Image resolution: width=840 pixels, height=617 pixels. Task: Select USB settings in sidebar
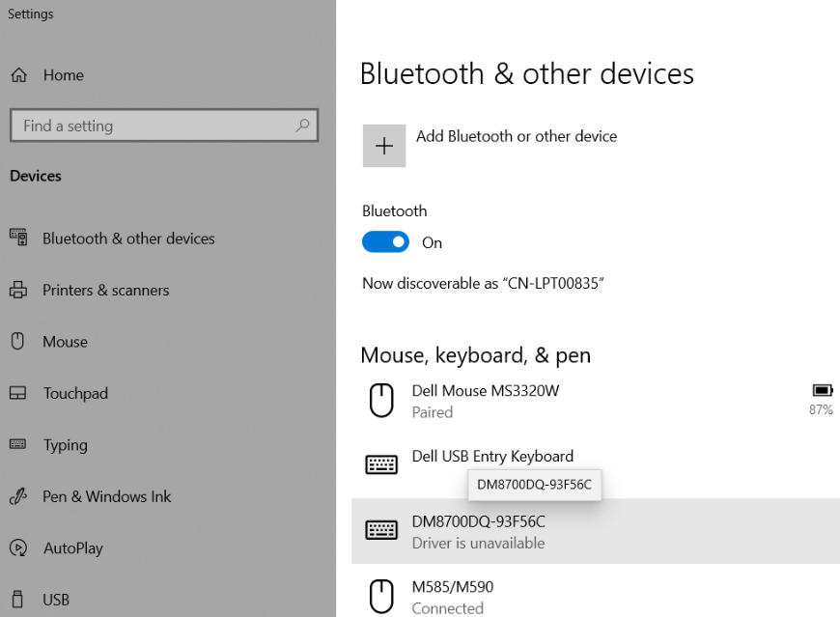click(x=56, y=600)
